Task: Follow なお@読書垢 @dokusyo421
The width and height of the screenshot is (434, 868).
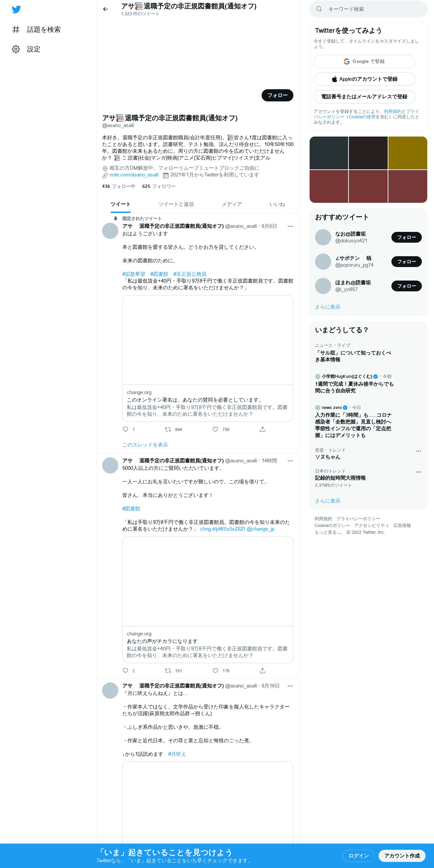Action: point(406,237)
